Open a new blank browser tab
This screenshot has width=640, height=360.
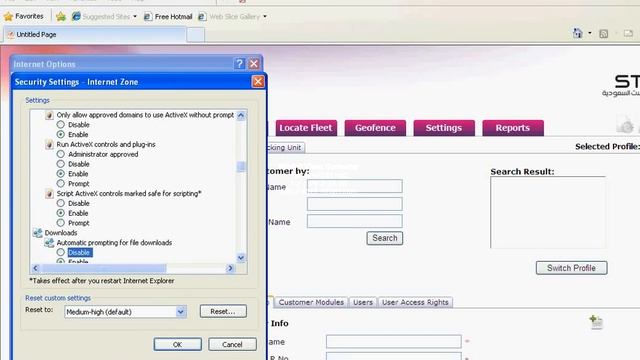pyautogui.click(x=196, y=35)
